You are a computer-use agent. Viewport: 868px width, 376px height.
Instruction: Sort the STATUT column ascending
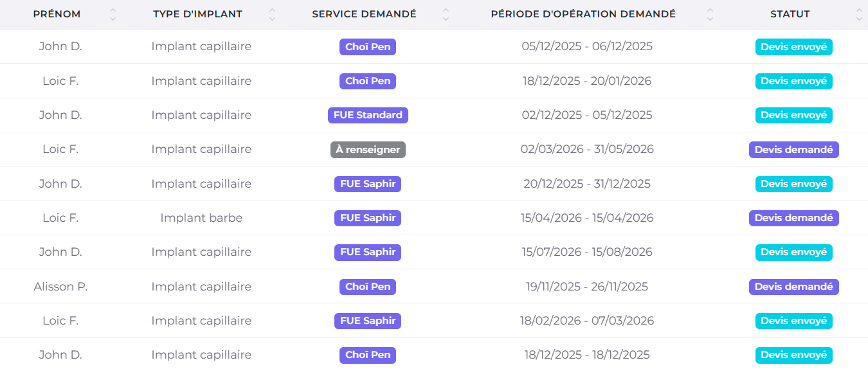pyautogui.click(x=858, y=11)
